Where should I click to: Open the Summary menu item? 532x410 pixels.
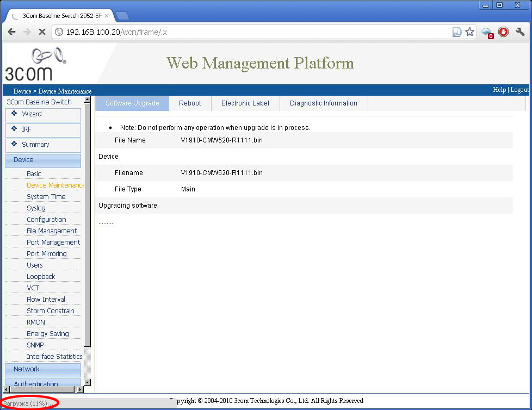point(44,145)
